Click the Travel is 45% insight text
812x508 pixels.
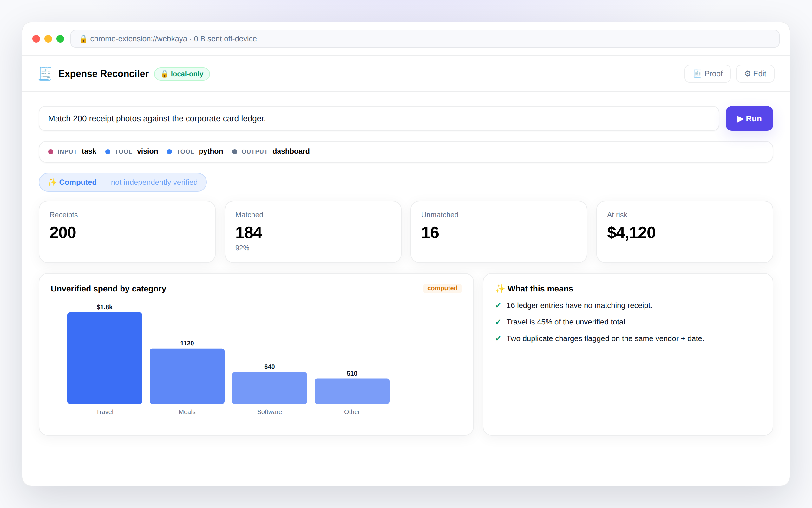(x=567, y=322)
